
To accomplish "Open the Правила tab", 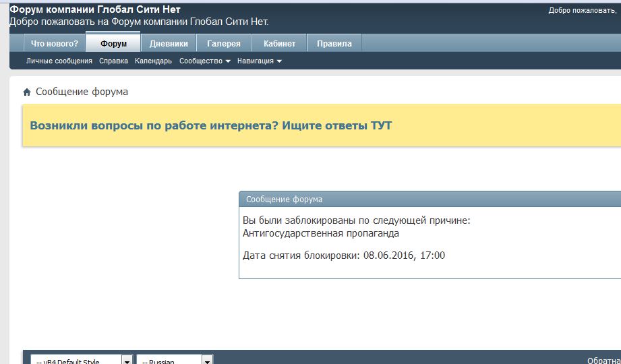I will [334, 44].
